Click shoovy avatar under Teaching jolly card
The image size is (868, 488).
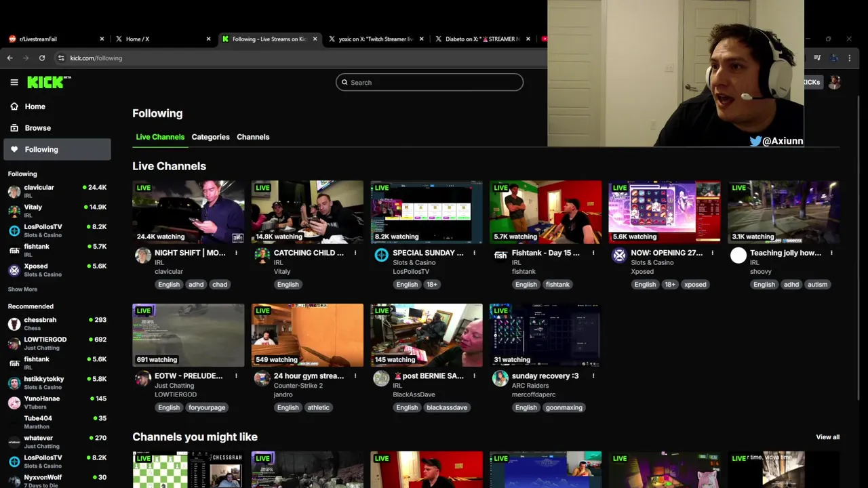coord(738,256)
